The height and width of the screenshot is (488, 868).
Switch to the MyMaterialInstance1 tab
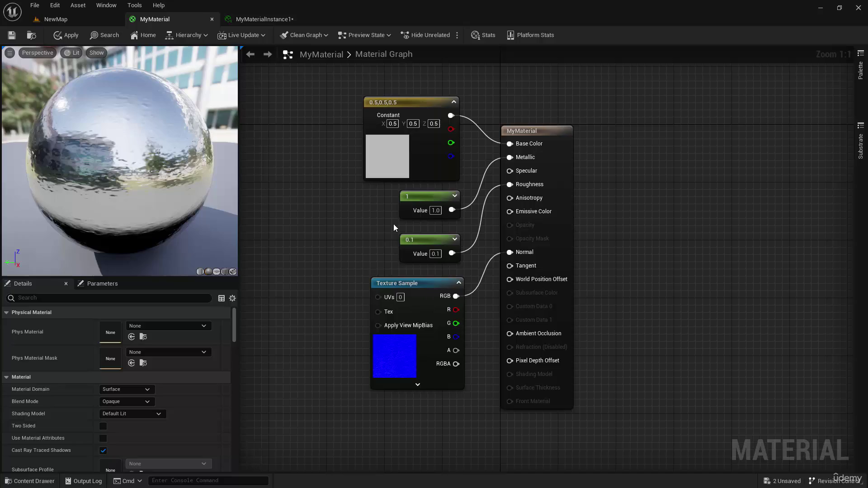[x=264, y=19]
